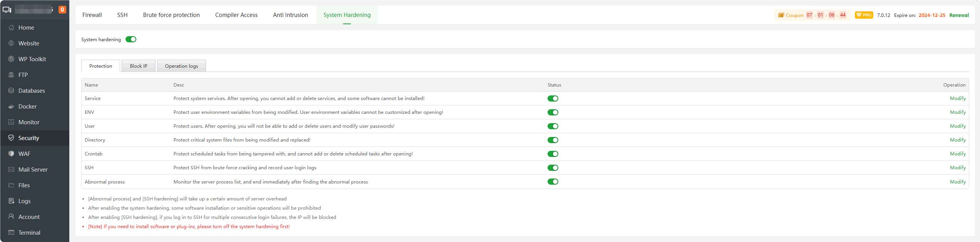This screenshot has height=242, width=980.
Task: Click the Terminal icon in sidebar
Action: pyautogui.click(x=11, y=233)
